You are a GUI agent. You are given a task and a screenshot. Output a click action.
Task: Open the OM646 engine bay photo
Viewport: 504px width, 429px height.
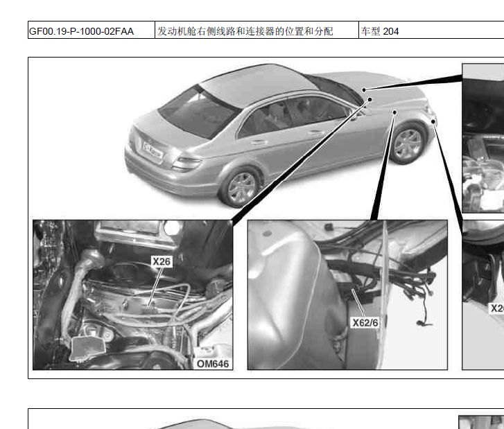coord(132,295)
